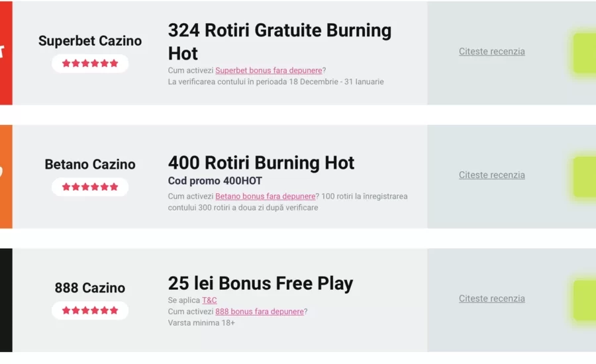This screenshot has width=596, height=364.
Task: Follow the Superbet bonus fara depunere link
Action: pos(268,70)
